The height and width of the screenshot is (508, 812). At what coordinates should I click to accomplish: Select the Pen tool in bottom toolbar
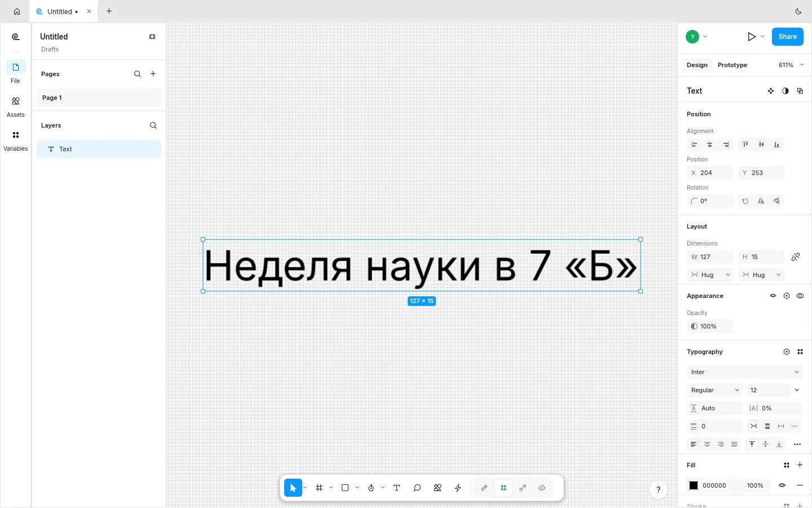[371, 488]
